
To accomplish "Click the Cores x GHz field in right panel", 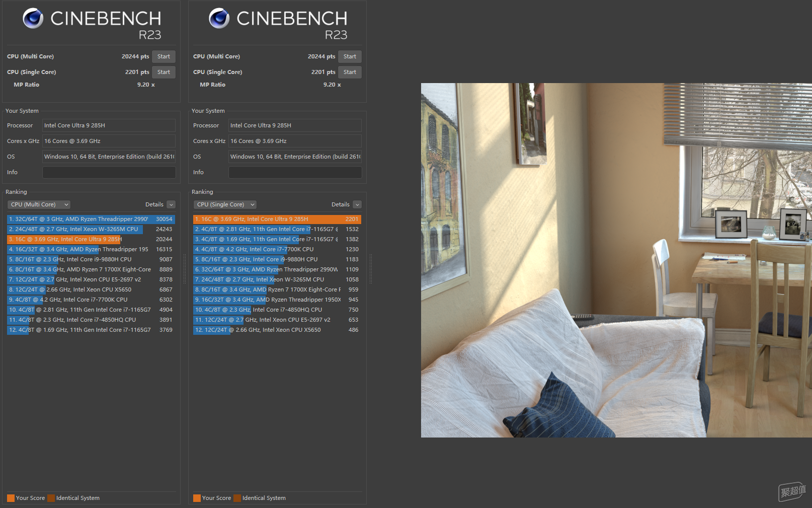I will pyautogui.click(x=295, y=141).
